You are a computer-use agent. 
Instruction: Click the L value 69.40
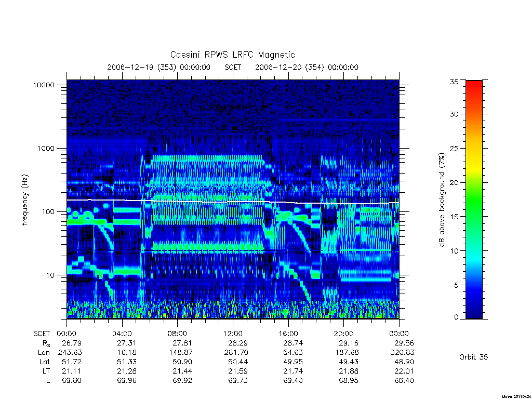click(x=293, y=381)
